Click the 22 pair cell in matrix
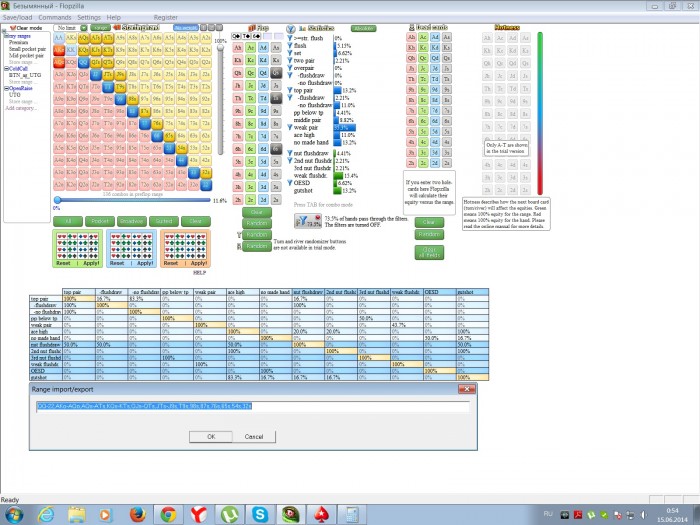Image resolution: width=700 pixels, height=525 pixels. click(x=205, y=184)
